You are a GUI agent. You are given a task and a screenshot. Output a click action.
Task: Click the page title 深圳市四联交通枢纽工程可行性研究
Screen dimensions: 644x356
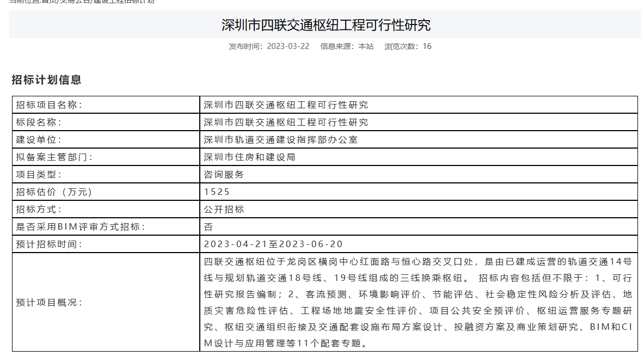326,25
